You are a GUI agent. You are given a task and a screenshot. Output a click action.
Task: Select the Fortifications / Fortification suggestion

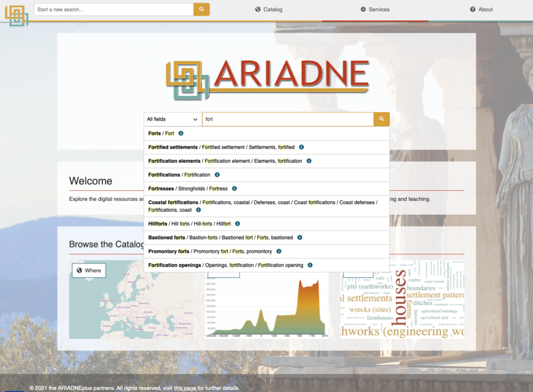pyautogui.click(x=266, y=175)
